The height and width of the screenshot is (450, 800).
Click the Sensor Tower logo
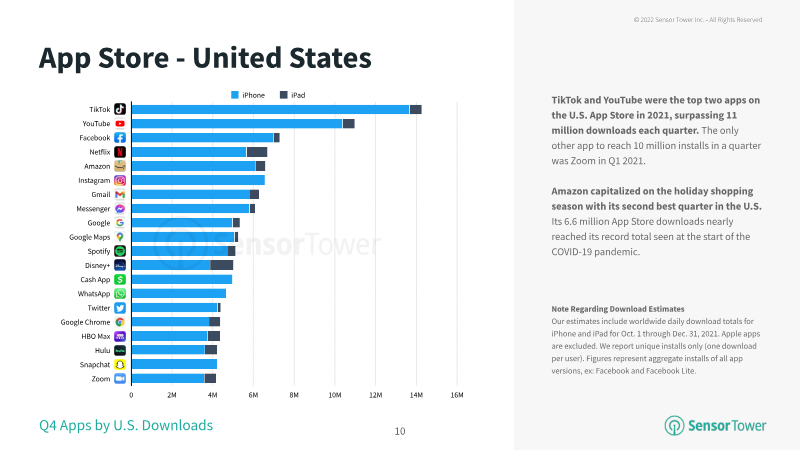[x=715, y=426]
